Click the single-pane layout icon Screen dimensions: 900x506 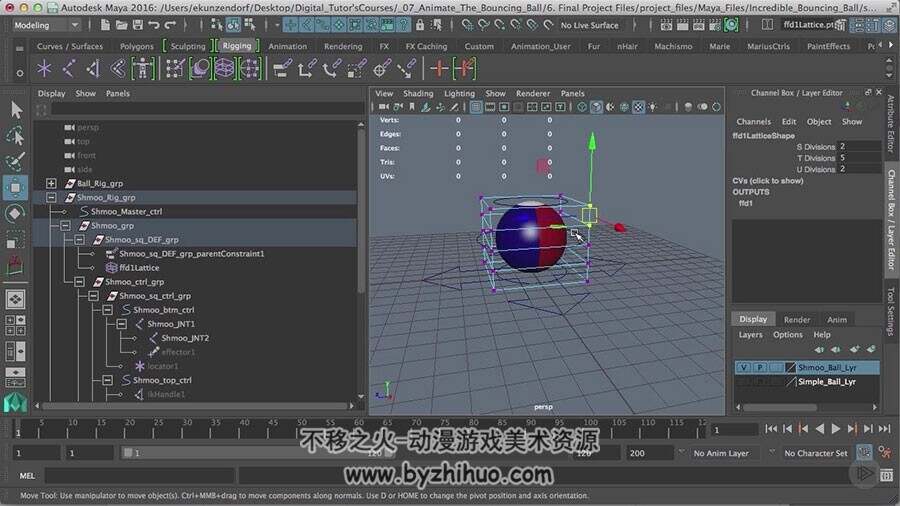pos(15,299)
